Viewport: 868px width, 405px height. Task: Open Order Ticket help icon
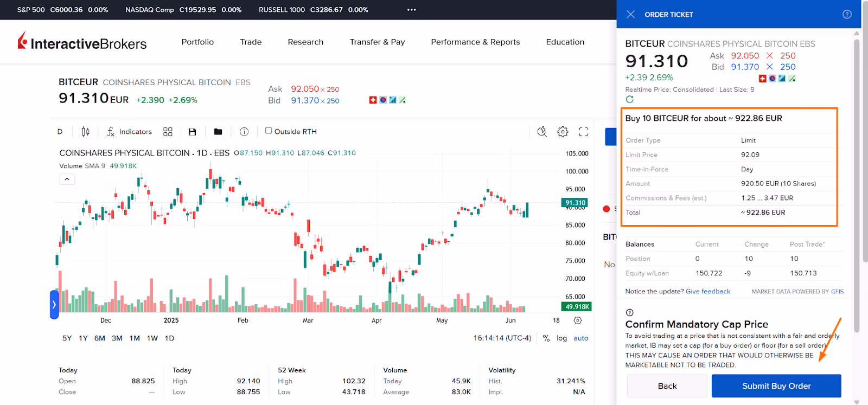[847, 15]
